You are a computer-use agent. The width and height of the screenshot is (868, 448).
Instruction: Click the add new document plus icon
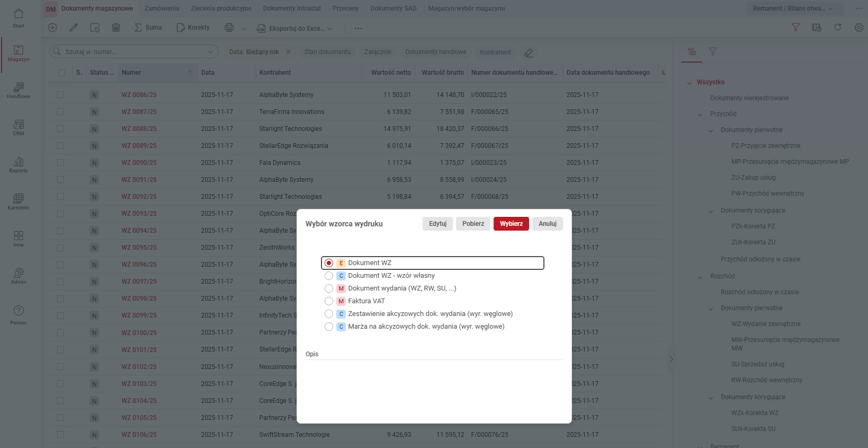coord(52,28)
